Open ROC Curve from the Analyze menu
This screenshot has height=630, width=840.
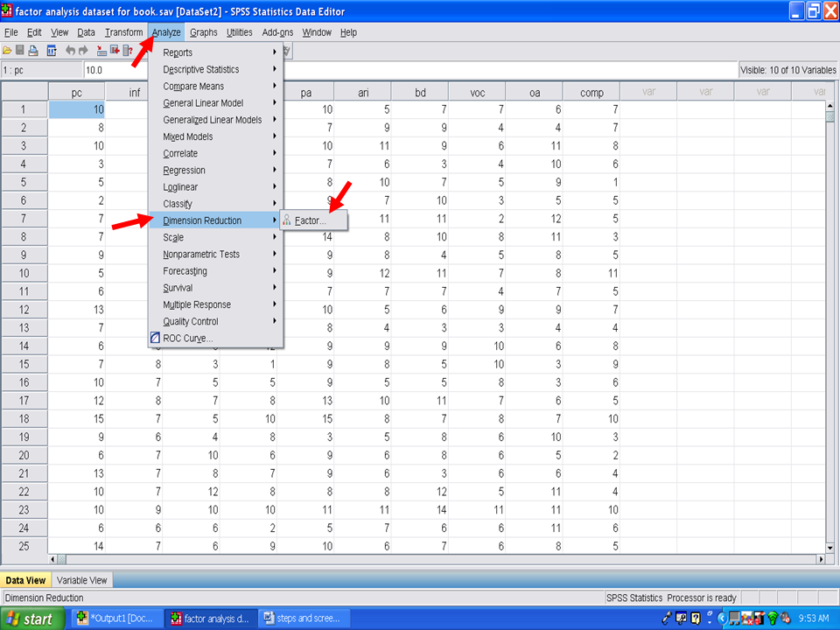[x=186, y=339]
